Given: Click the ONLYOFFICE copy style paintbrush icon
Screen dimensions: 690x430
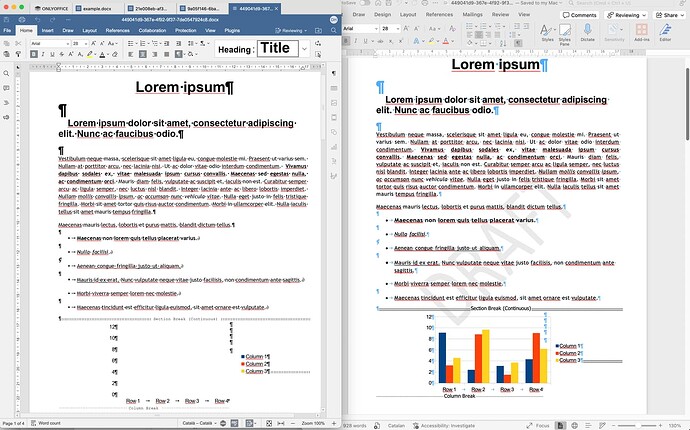Looking at the screenshot, I should coord(18,54).
